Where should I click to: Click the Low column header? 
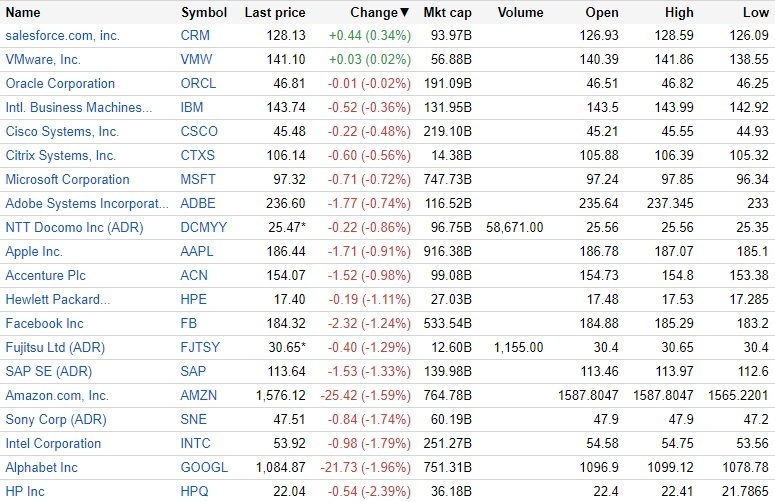pyautogui.click(x=757, y=13)
